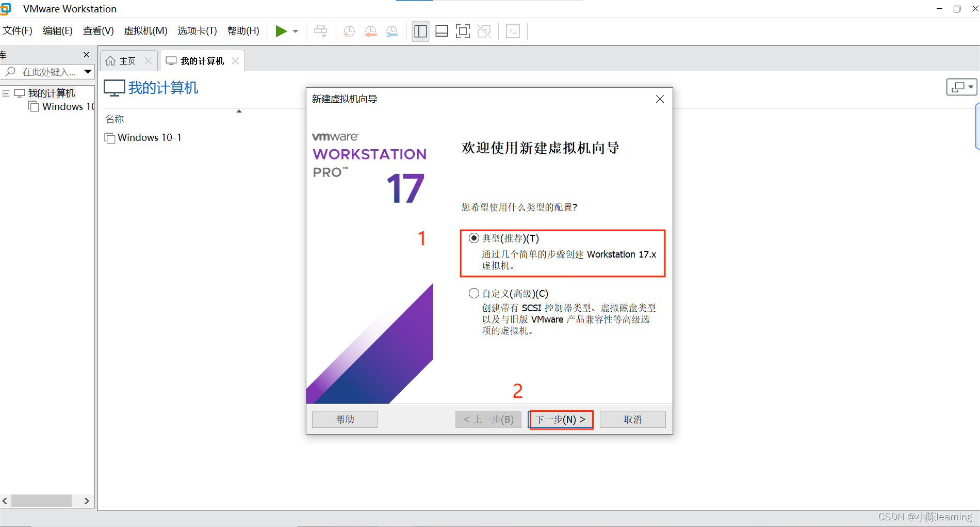980x527 pixels.
Task: Restore down the VMware Workstation window
Action: [x=957, y=9]
